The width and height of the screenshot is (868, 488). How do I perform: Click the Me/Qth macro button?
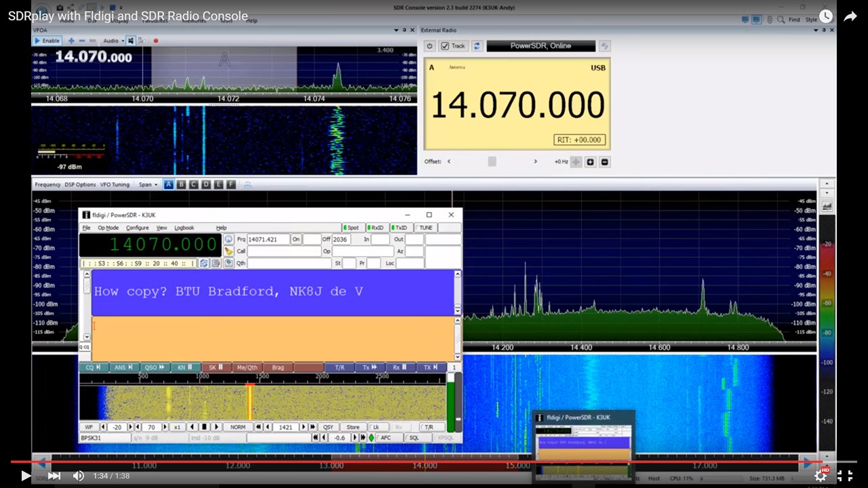[x=247, y=367]
